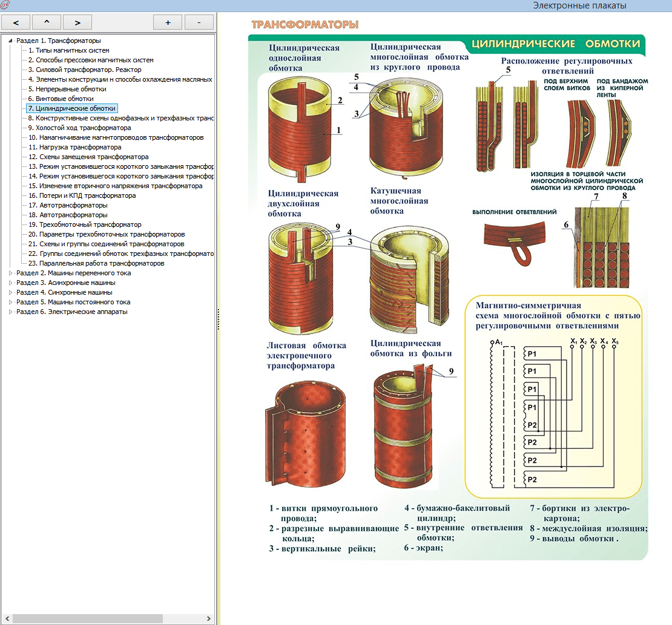Click the forward ">" navigation button
672x625 pixels.
click(77, 22)
